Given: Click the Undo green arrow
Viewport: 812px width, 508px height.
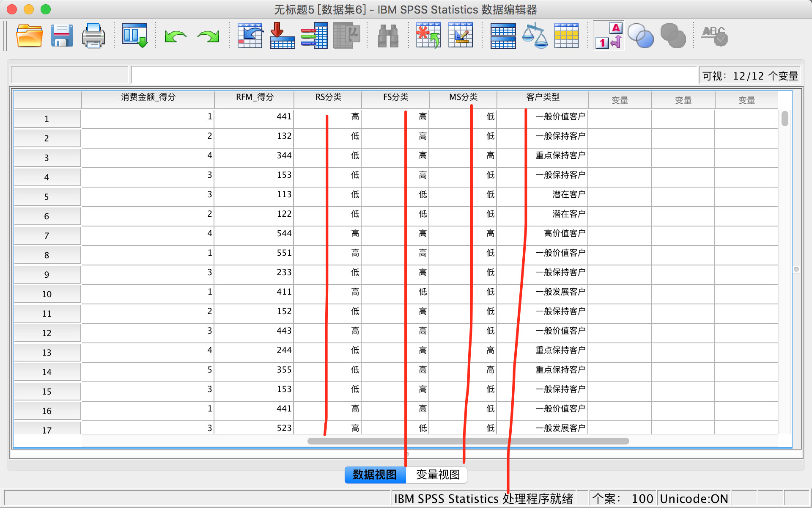Looking at the screenshot, I should (176, 36).
